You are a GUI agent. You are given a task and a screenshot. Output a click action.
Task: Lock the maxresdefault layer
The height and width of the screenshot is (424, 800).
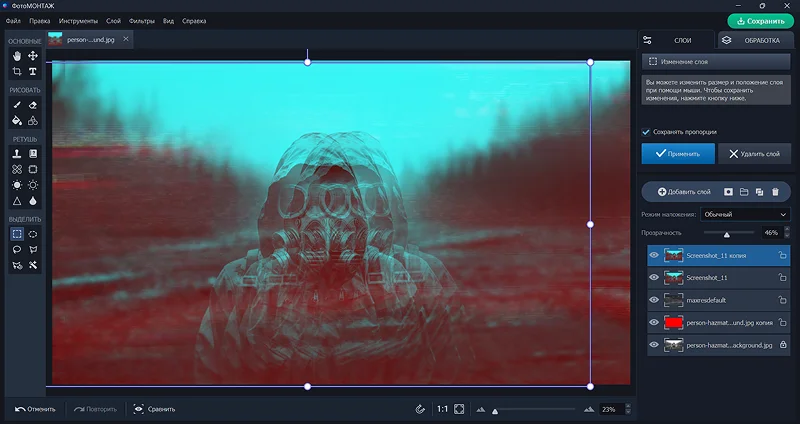coord(782,300)
